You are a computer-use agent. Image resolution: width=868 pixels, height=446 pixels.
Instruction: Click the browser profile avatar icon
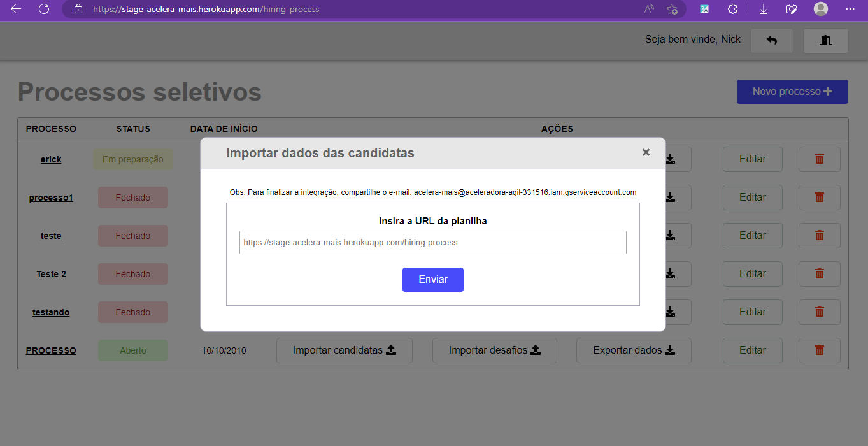click(x=820, y=10)
